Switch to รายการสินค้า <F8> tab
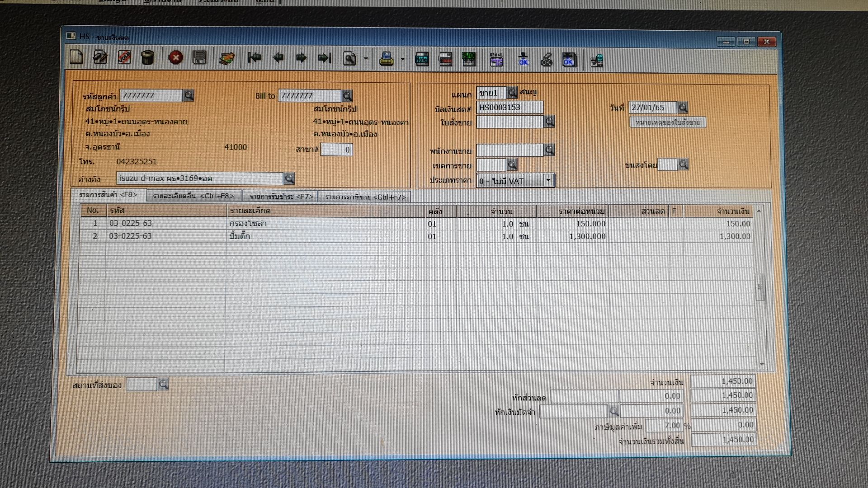This screenshot has width=868, height=488. pyautogui.click(x=108, y=194)
